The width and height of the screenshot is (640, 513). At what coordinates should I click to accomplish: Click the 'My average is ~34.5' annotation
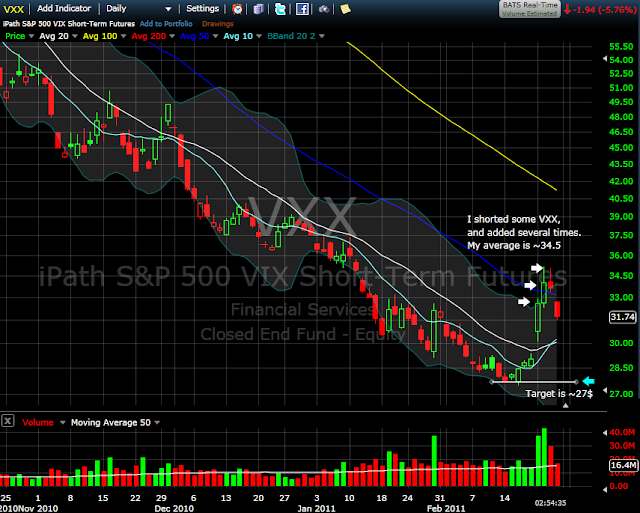(x=514, y=246)
